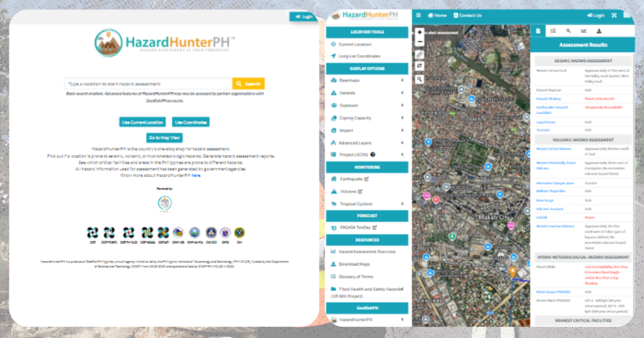Open the download icon tab in results panel
Screen dimensions: 644x338
599,30
